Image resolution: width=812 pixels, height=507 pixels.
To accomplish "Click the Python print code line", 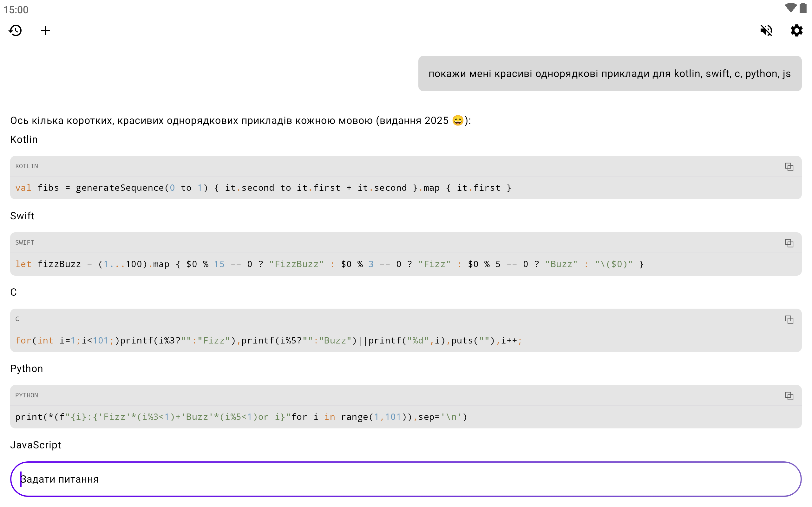I will [x=241, y=417].
